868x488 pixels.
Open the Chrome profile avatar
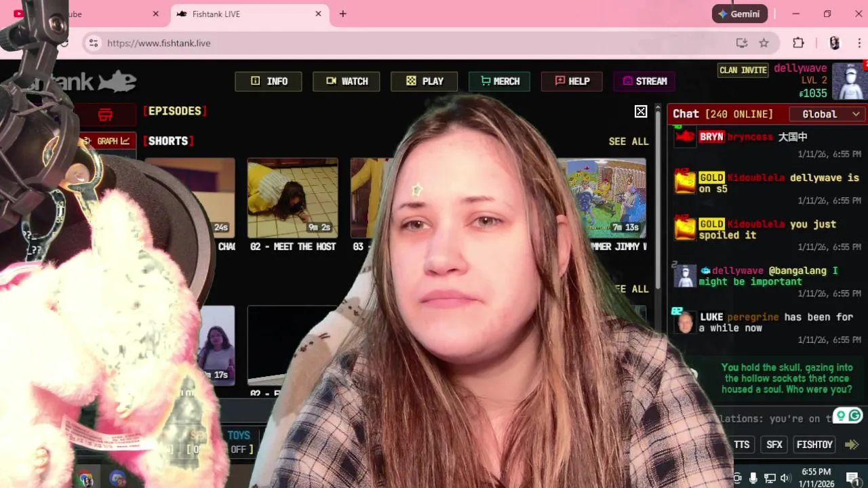point(834,43)
